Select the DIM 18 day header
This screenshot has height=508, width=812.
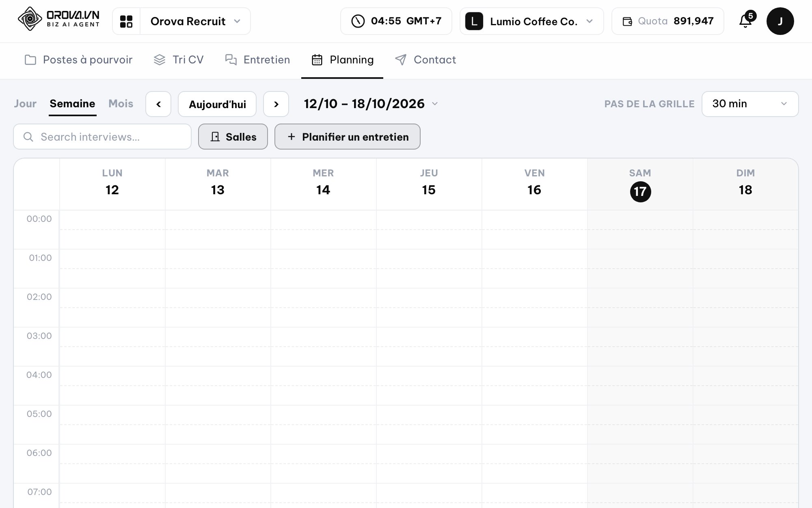[x=745, y=184]
